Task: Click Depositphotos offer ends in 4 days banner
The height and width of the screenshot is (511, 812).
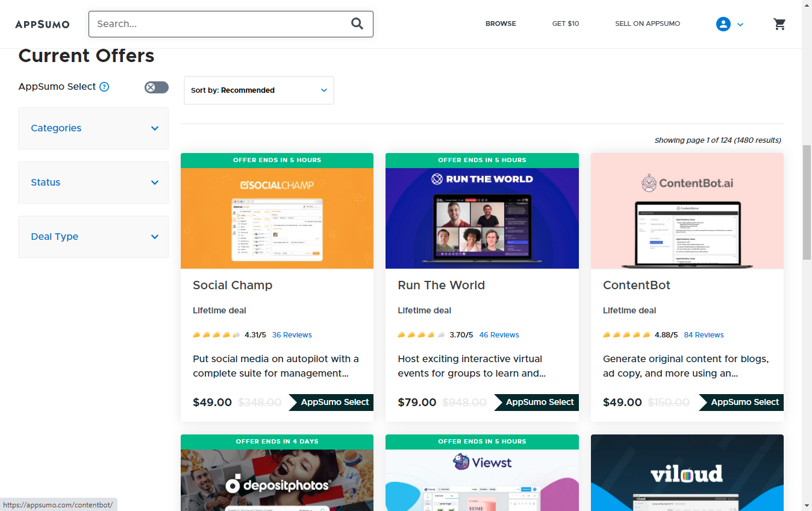Action: click(x=277, y=442)
